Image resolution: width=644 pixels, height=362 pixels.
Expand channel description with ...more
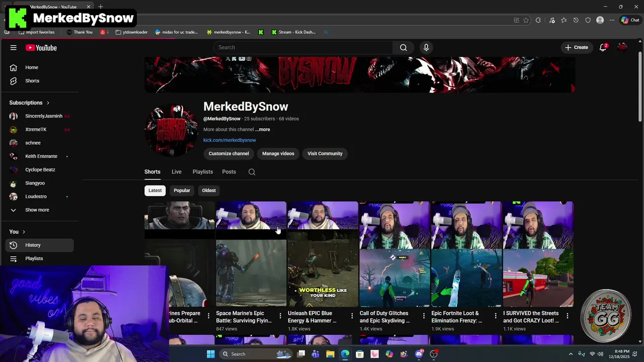263,130
